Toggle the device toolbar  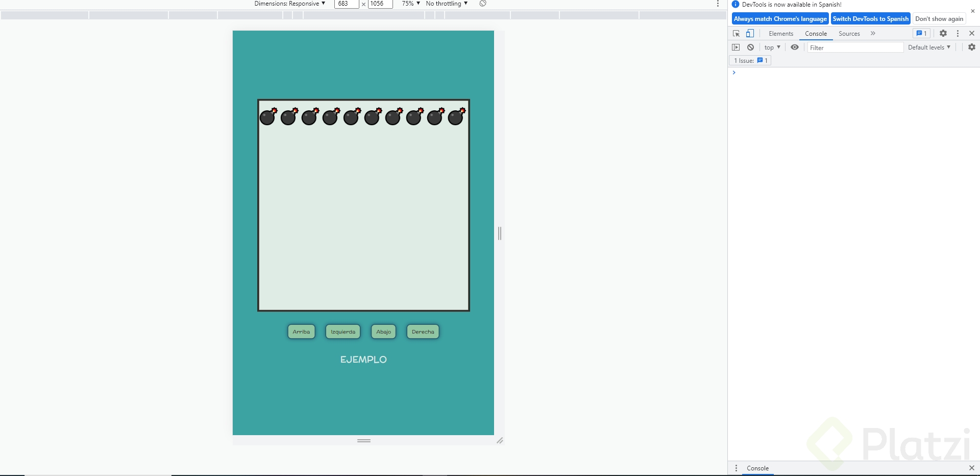coord(750,33)
